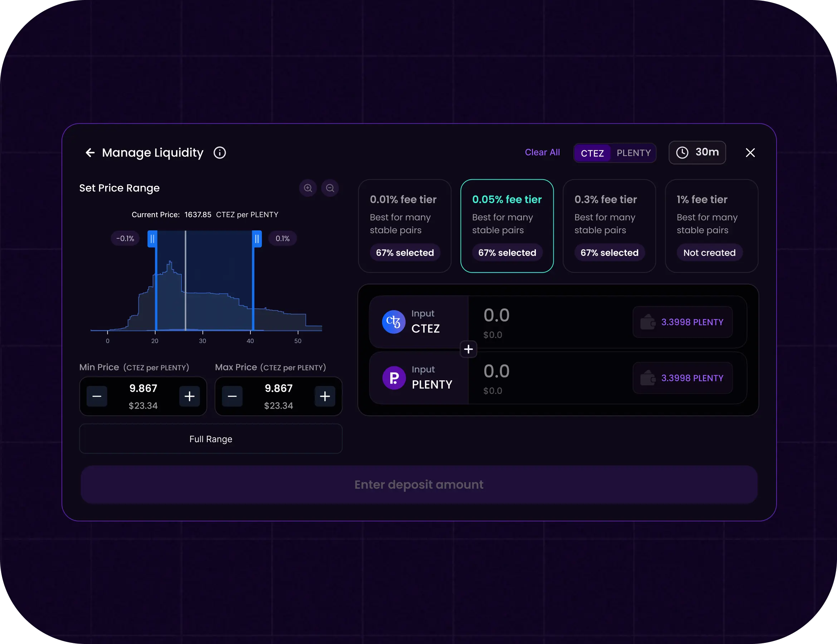The height and width of the screenshot is (644, 837).
Task: Click wallet balance in CTEZ input row
Action: [x=682, y=322]
